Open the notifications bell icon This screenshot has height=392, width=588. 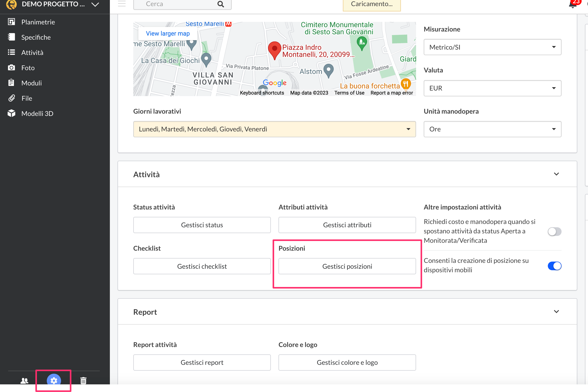tap(573, 4)
